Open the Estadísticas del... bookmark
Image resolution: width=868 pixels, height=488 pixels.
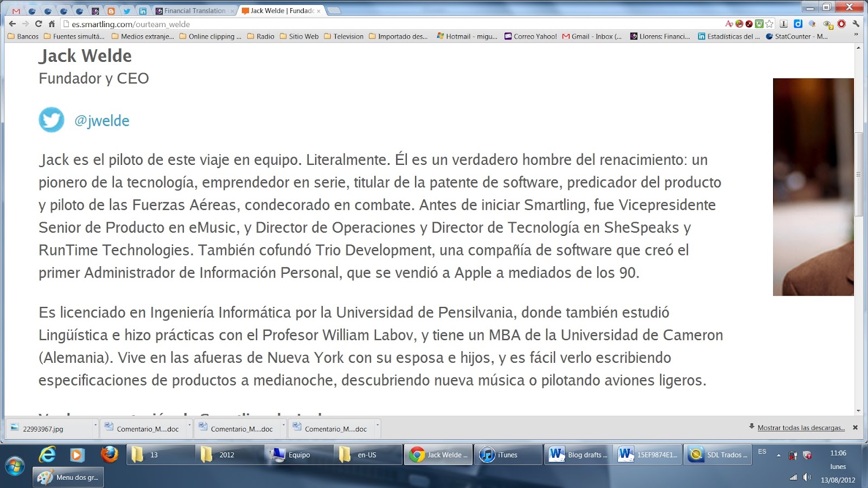[729, 36]
